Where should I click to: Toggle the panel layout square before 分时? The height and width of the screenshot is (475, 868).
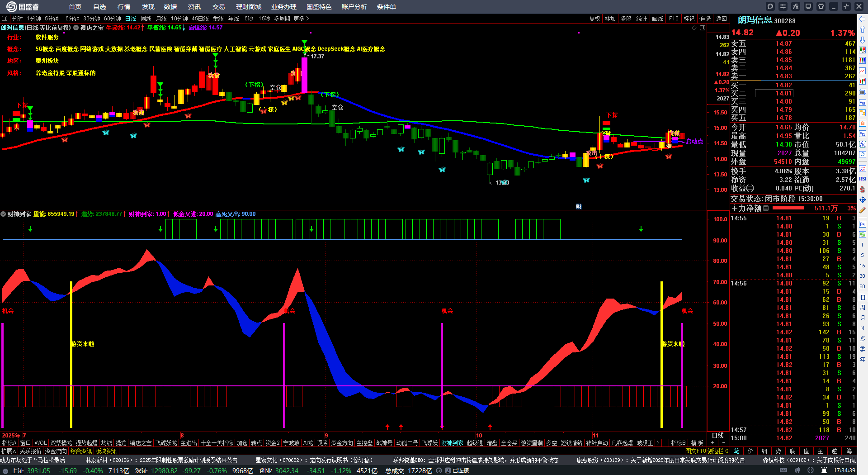click(x=5, y=19)
